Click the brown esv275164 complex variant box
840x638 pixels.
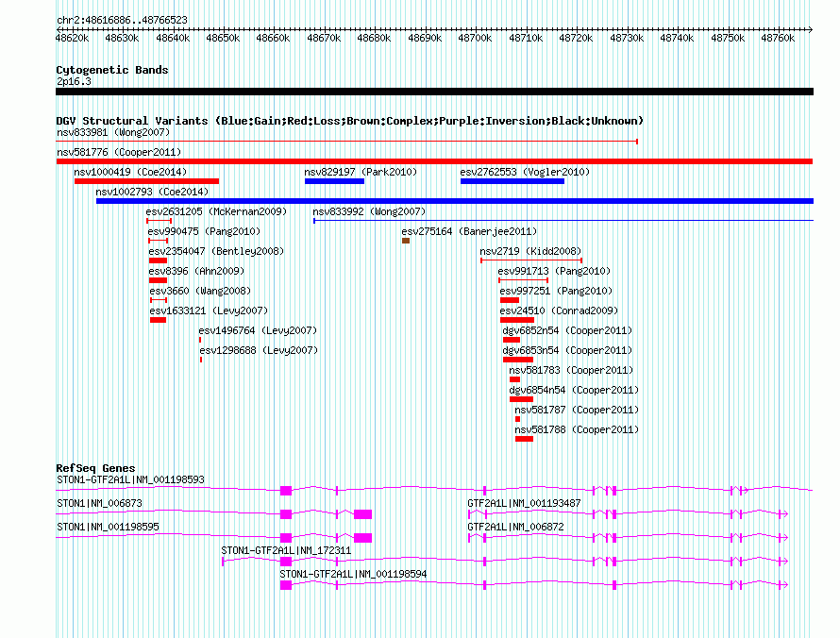pos(406,241)
